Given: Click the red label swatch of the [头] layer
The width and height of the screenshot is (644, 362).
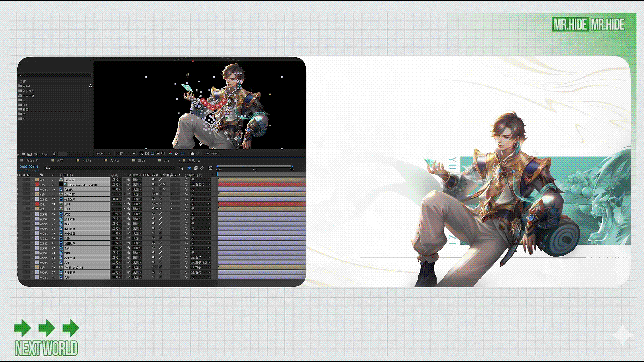Looking at the screenshot, I should tap(37, 204).
